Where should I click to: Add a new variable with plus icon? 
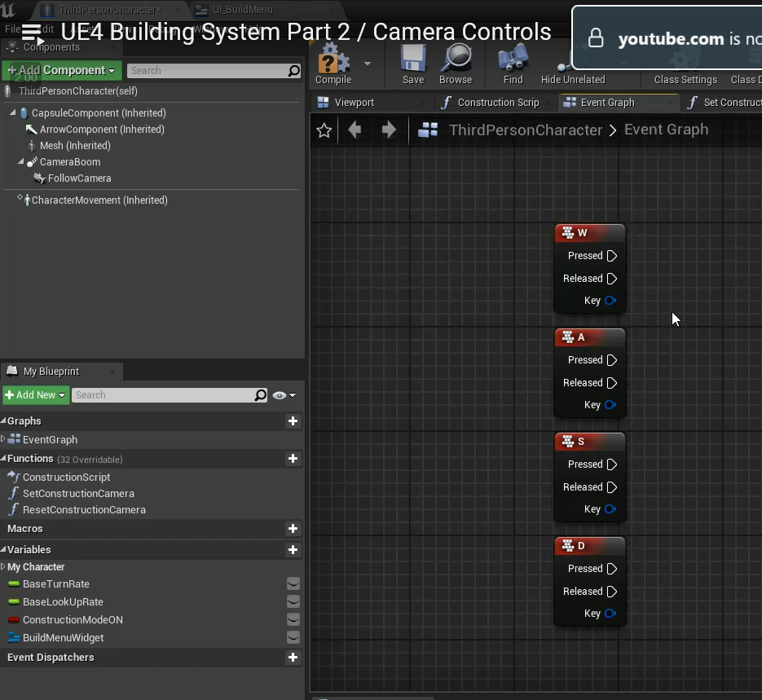(x=293, y=550)
